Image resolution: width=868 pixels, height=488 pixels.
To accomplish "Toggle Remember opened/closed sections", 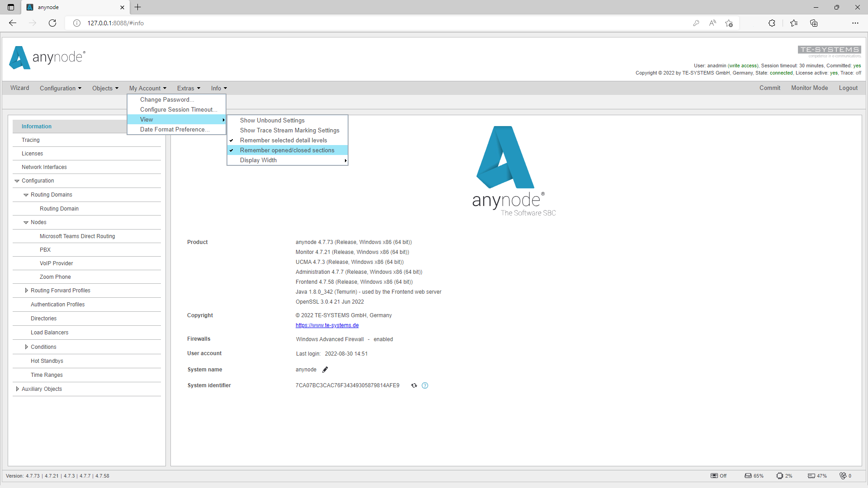I will [288, 150].
